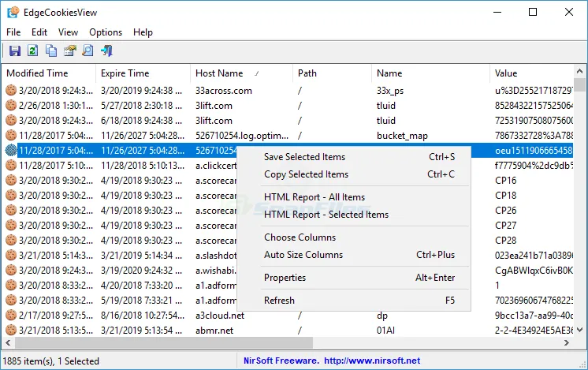
Task: Click the Save toolbar icon
Action: click(15, 50)
